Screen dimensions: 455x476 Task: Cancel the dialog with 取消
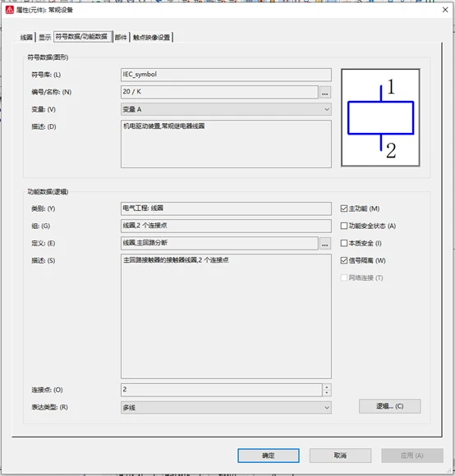click(x=340, y=455)
